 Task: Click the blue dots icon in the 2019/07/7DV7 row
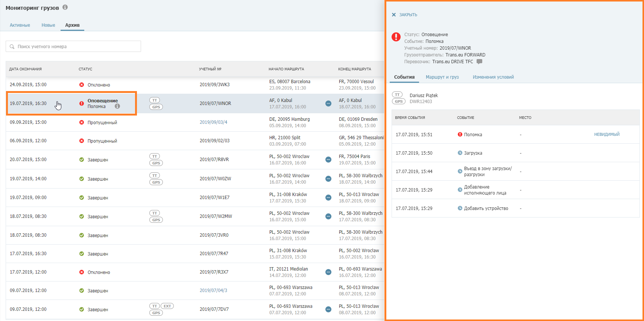pos(328,309)
